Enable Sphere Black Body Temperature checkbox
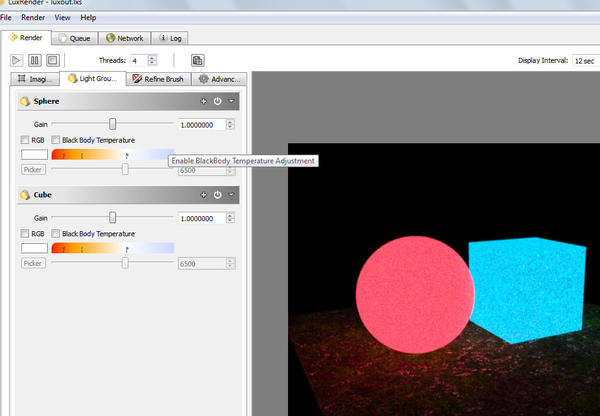This screenshot has height=416, width=600. pos(56,140)
